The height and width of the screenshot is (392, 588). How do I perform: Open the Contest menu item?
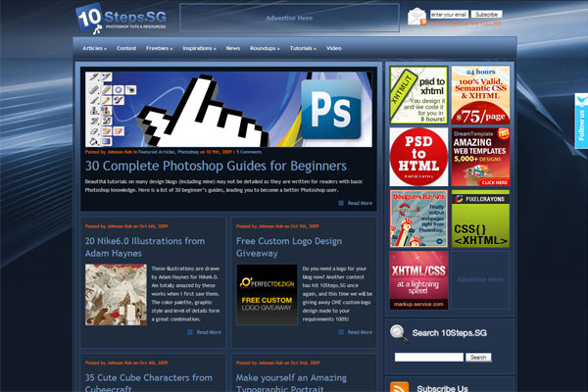click(x=126, y=48)
